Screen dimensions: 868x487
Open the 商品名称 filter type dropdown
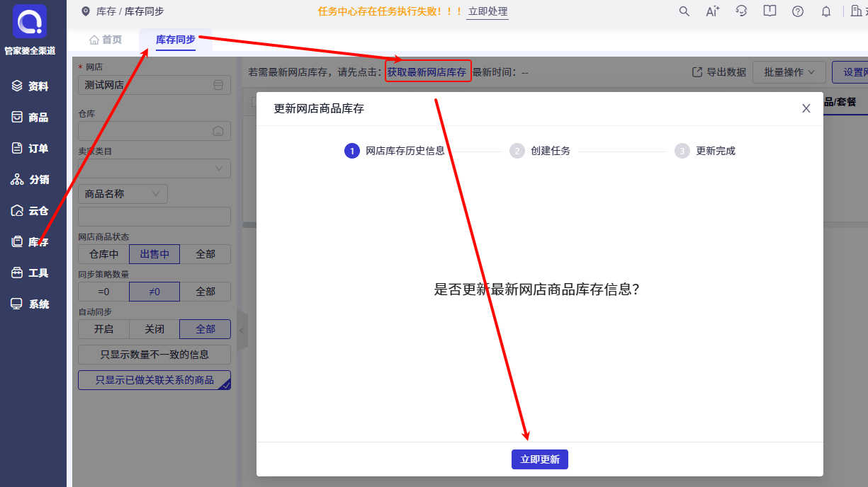123,194
